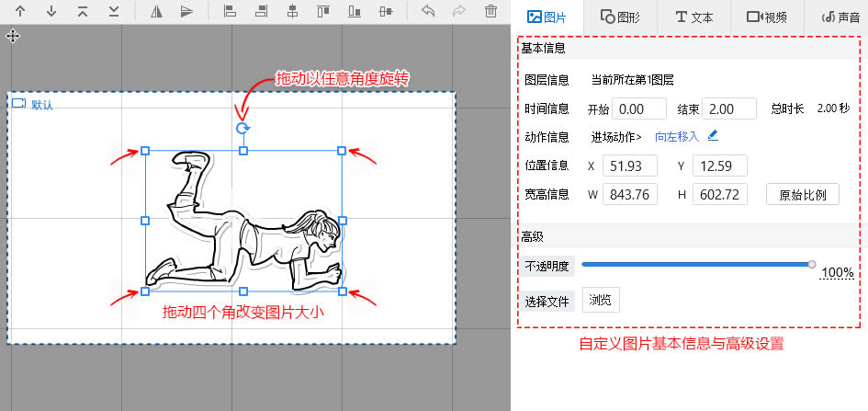Click the 选择文件 label
Image resolution: width=868 pixels, height=411 pixels.
tap(547, 302)
